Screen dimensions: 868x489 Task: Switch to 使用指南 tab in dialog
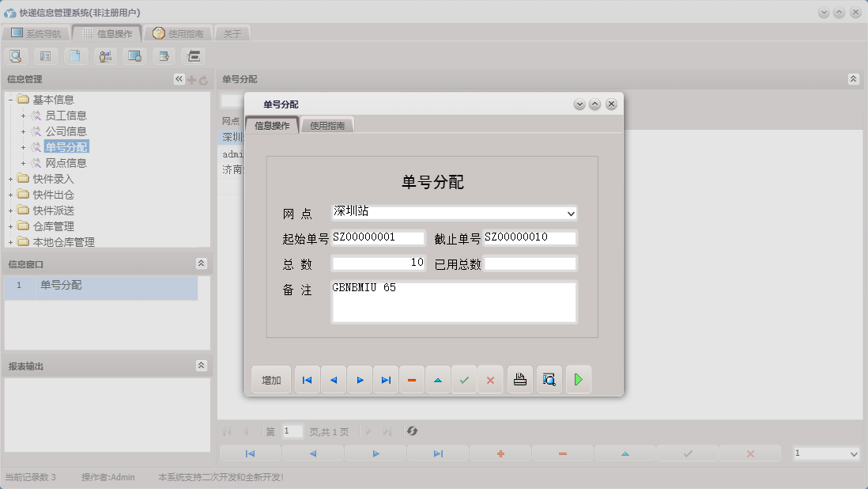pyautogui.click(x=327, y=125)
